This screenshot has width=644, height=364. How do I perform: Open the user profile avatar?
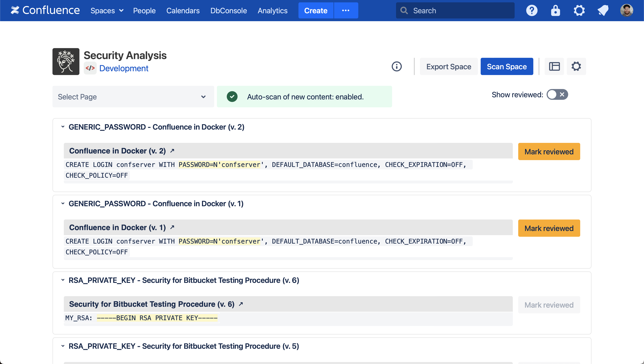(627, 10)
